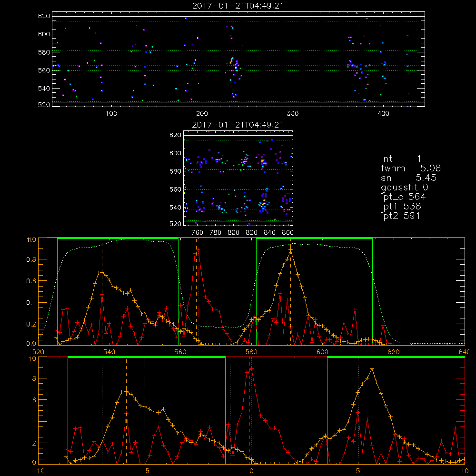Click the 'Int 1' readout
476x476 pixels.
point(401,159)
